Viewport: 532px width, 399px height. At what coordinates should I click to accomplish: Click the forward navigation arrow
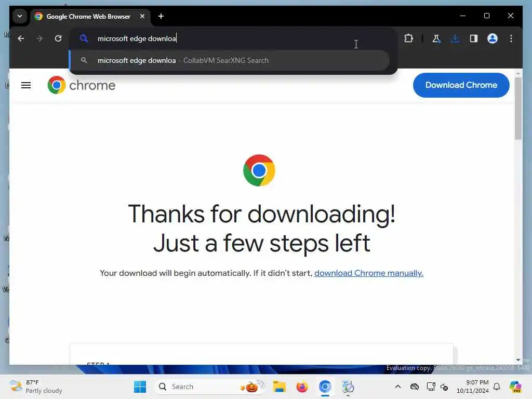[39, 38]
